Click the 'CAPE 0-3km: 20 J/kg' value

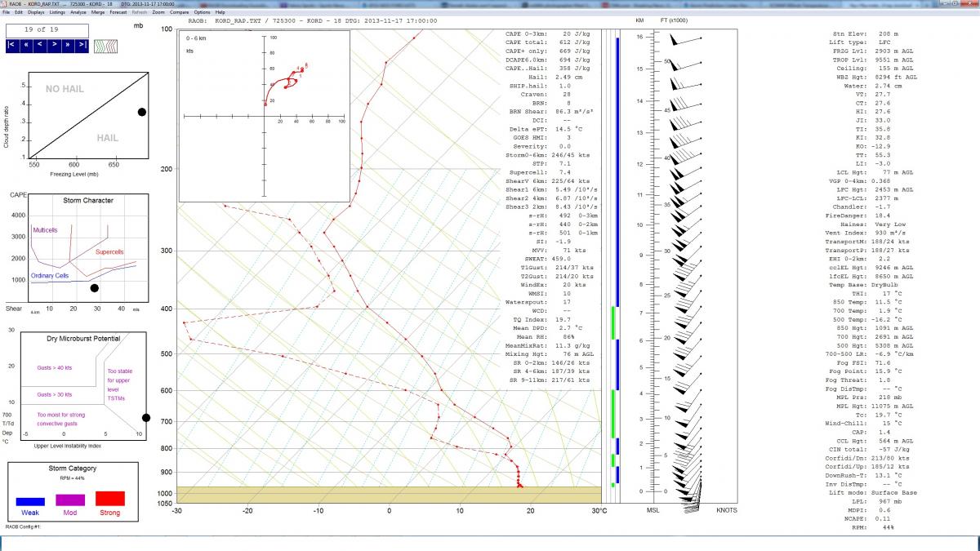pos(548,34)
